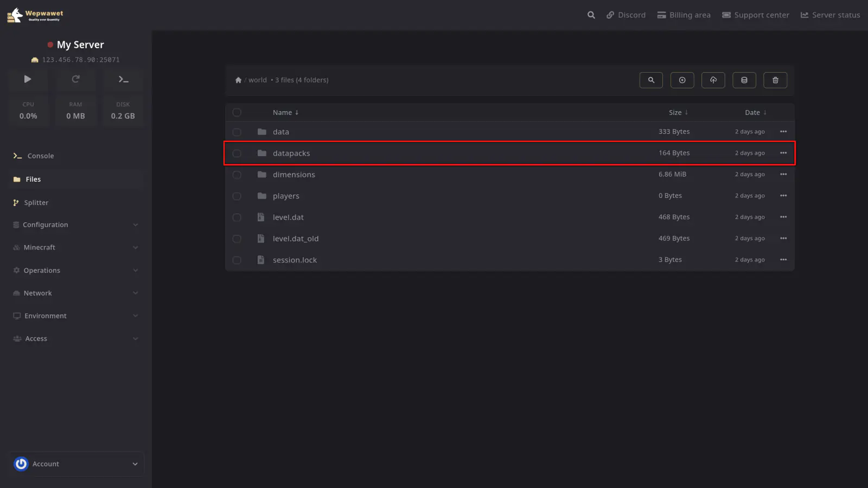868x488 pixels.
Task: Go to home directory via house icon
Action: 238,80
